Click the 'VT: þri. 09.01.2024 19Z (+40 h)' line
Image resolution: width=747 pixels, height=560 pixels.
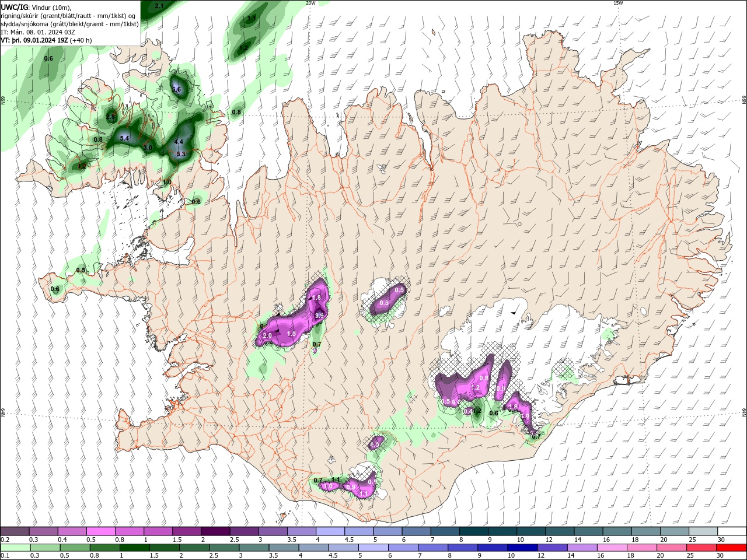[x=46, y=40]
